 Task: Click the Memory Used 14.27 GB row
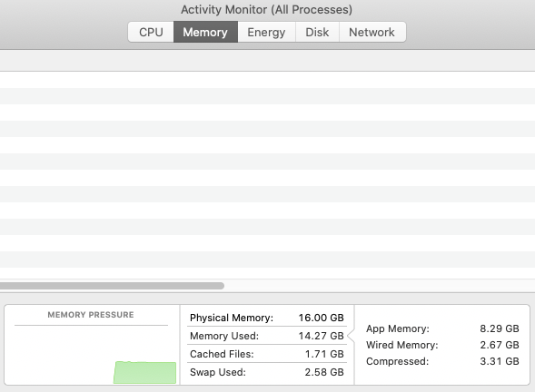267,336
